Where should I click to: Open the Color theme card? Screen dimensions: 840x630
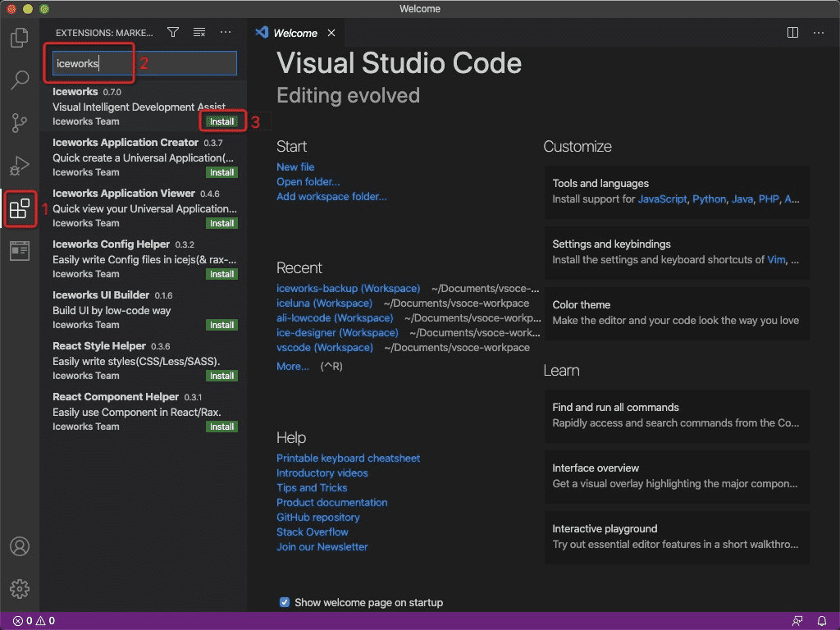[677, 313]
